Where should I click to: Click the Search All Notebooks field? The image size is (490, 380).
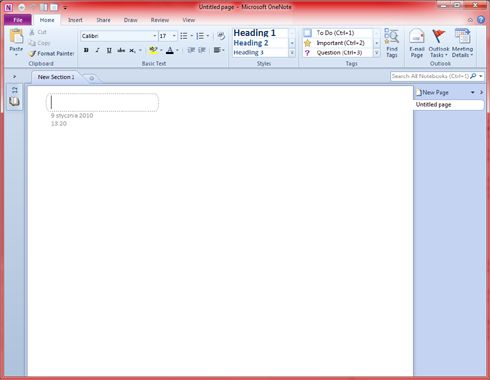click(x=430, y=76)
